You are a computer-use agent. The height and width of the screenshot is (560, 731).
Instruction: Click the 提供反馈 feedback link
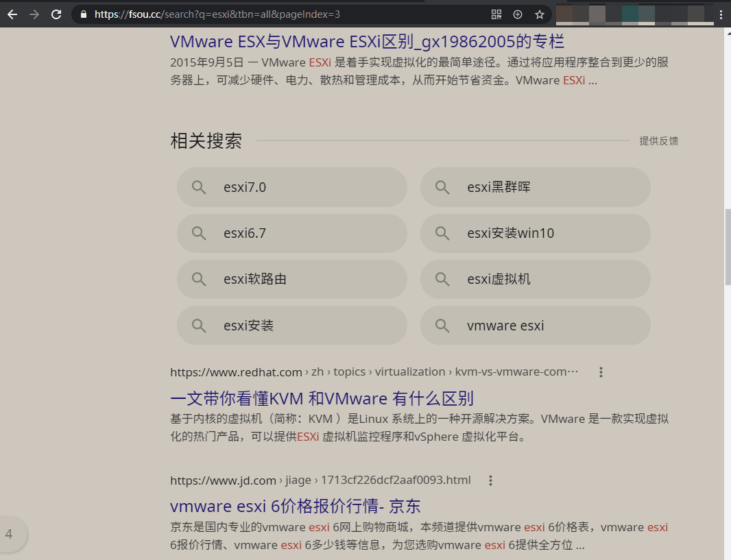(659, 141)
